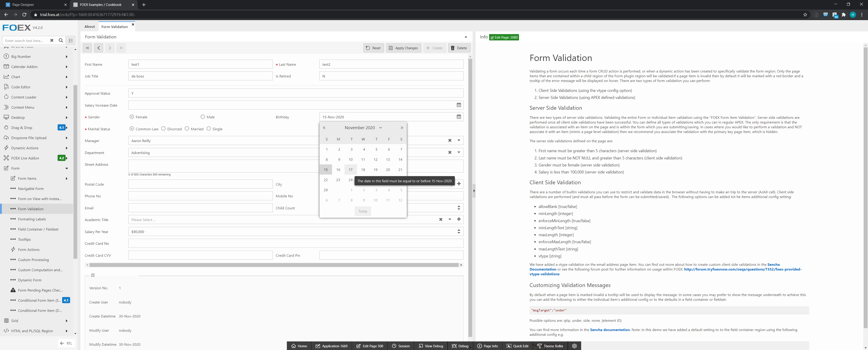The height and width of the screenshot is (350, 868).
Task: Click the search icon in the left sidebar
Action: (x=61, y=40)
